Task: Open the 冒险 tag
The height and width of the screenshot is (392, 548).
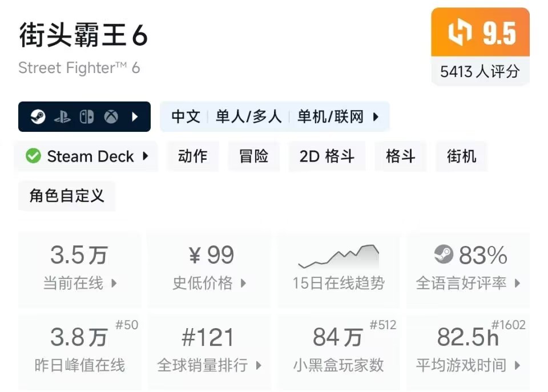Action: coord(253,156)
